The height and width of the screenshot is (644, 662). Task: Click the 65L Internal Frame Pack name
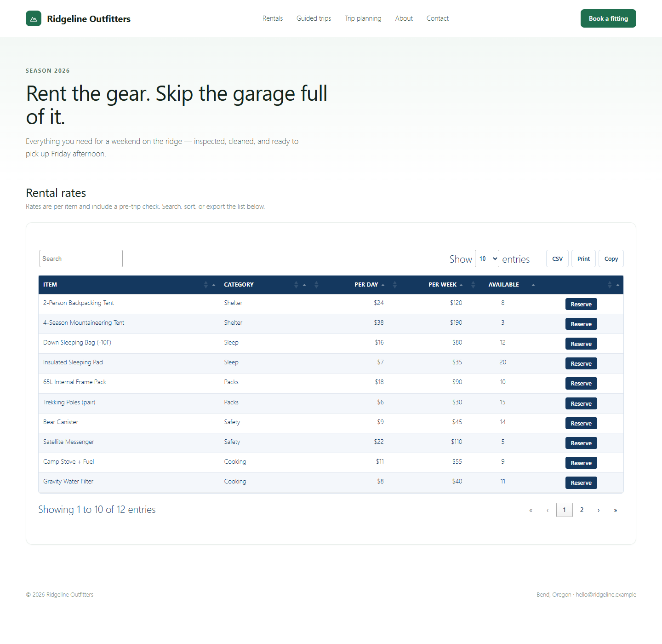click(x=74, y=382)
